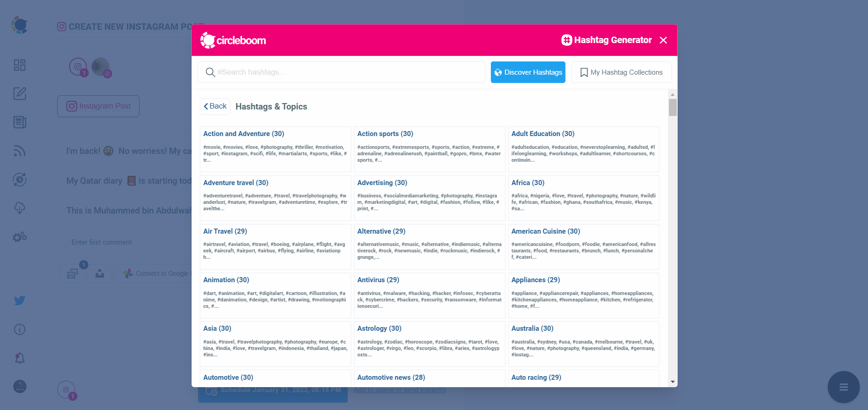
Task: Open info icon in sidebar
Action: pyautogui.click(x=20, y=329)
